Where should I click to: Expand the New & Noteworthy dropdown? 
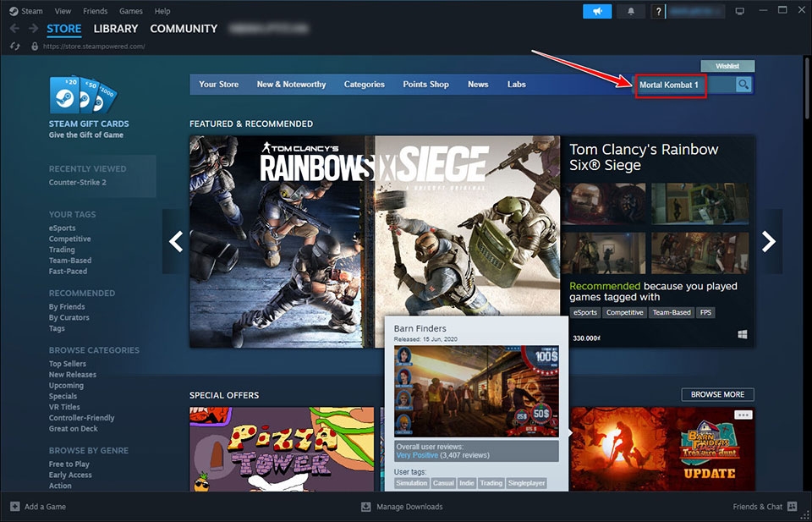[x=291, y=85]
